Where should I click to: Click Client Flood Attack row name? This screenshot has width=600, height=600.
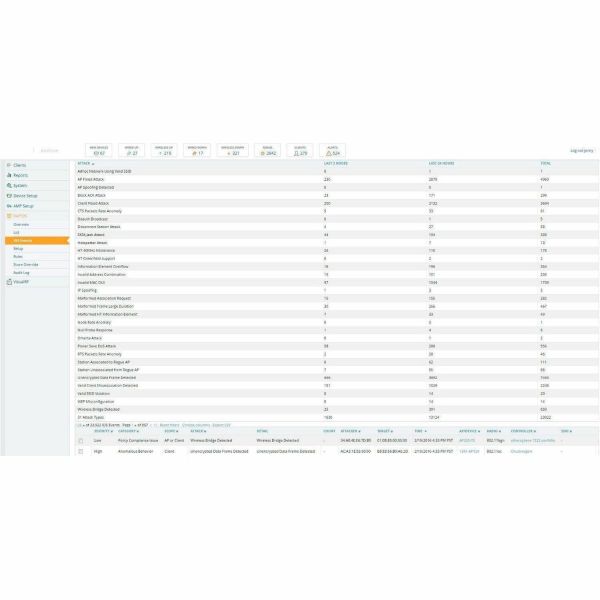[x=93, y=204]
